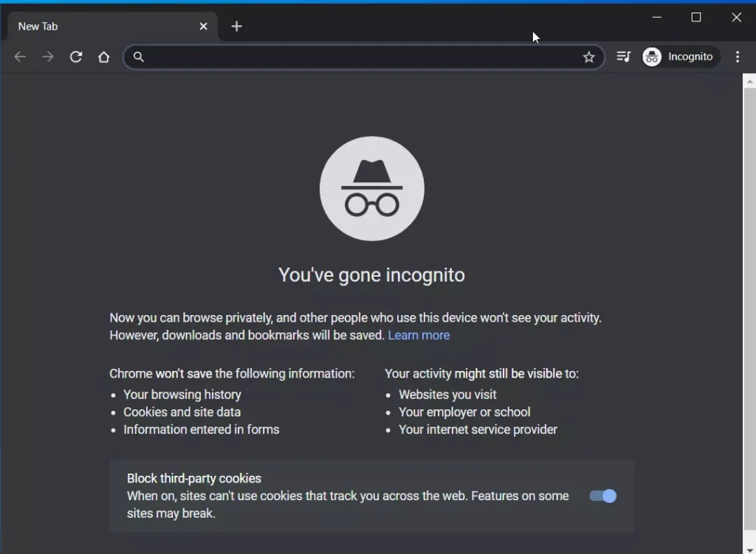756x554 pixels.
Task: Click 'Chrome won't save the following information:' text
Action: point(232,374)
